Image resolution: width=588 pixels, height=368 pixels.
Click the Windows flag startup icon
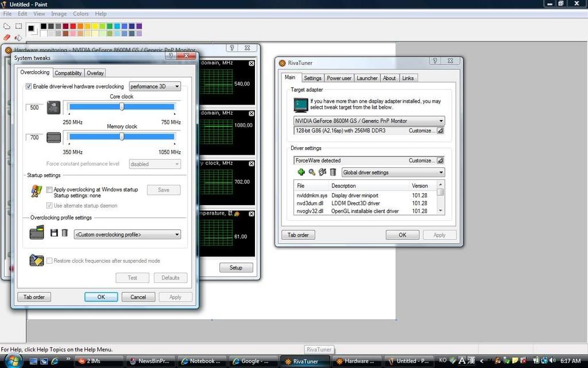36,191
